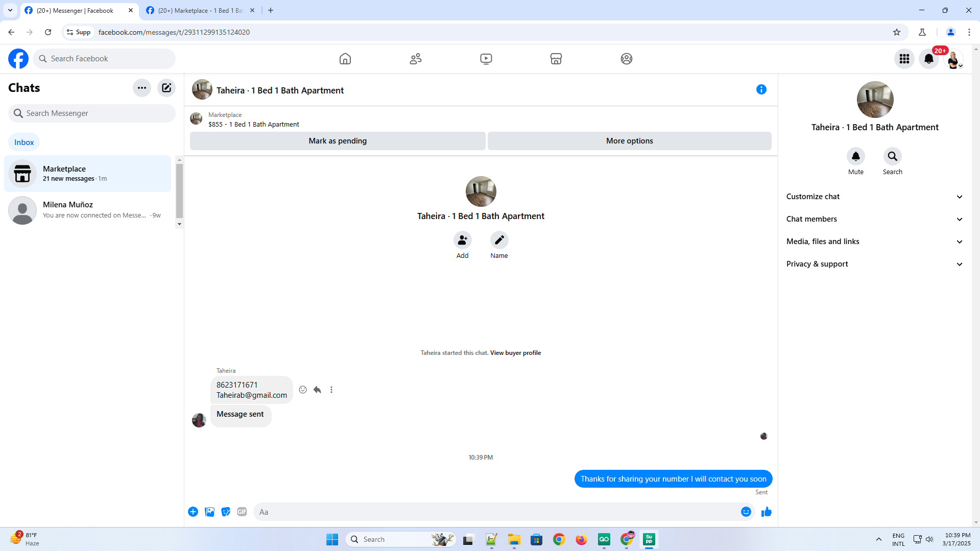
Task: Open more actions plus icon in composer
Action: coord(193,512)
